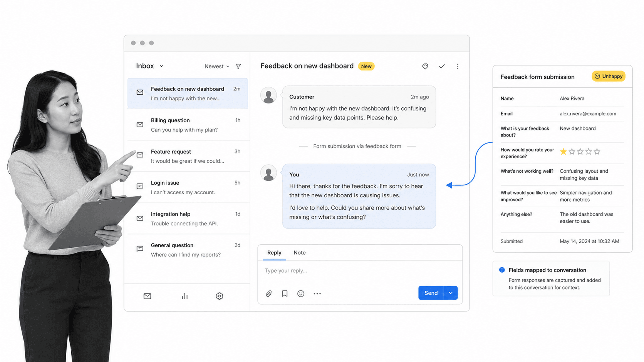Open the Send options dropdown arrow
This screenshot has width=644, height=362.
(x=451, y=293)
